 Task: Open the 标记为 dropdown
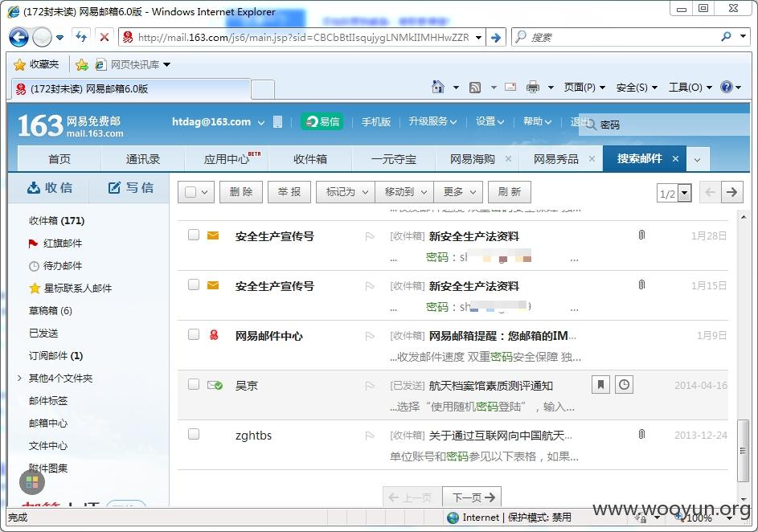coord(346,192)
